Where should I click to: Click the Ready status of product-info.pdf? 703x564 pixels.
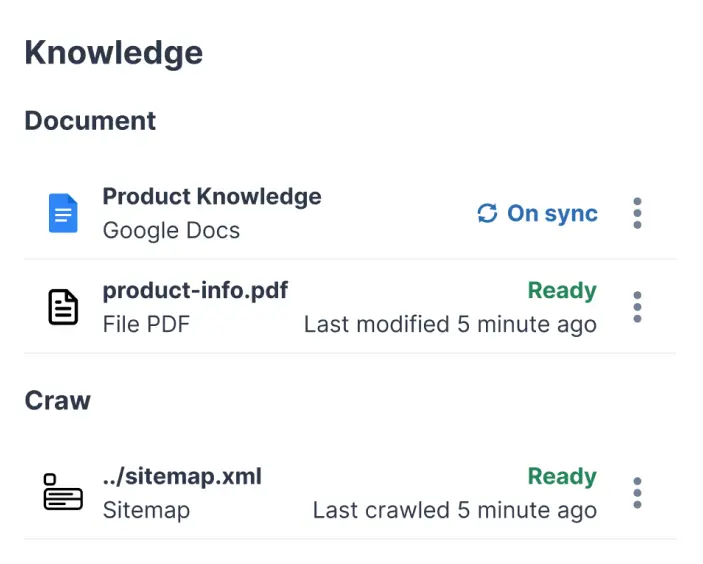tap(562, 290)
